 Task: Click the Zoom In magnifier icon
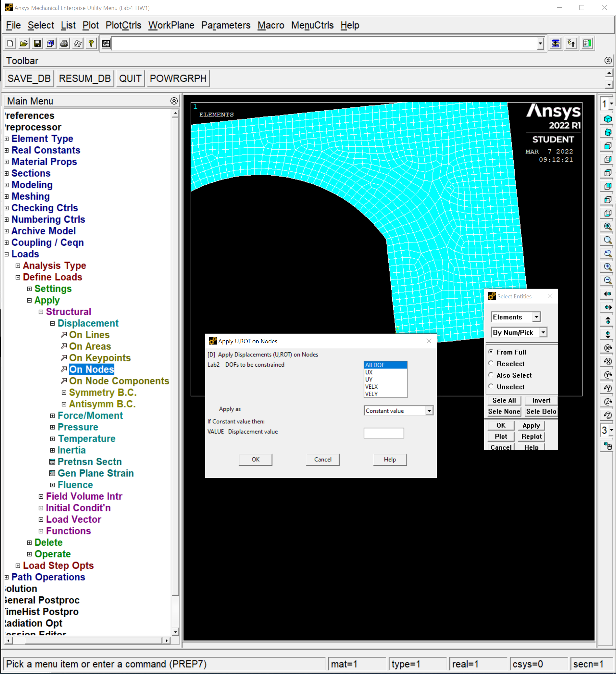[x=608, y=267]
